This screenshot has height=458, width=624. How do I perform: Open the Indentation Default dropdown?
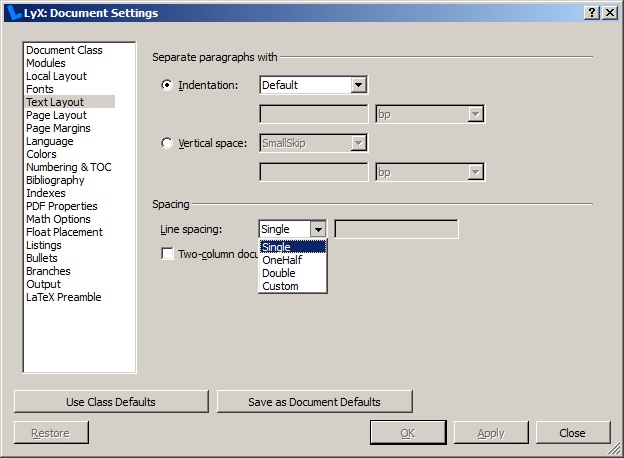[x=314, y=85]
